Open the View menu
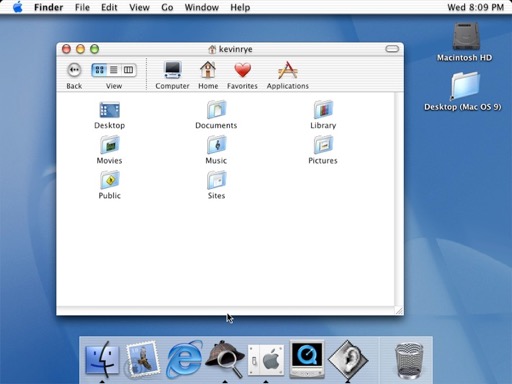The width and height of the screenshot is (512, 384). pos(139,7)
